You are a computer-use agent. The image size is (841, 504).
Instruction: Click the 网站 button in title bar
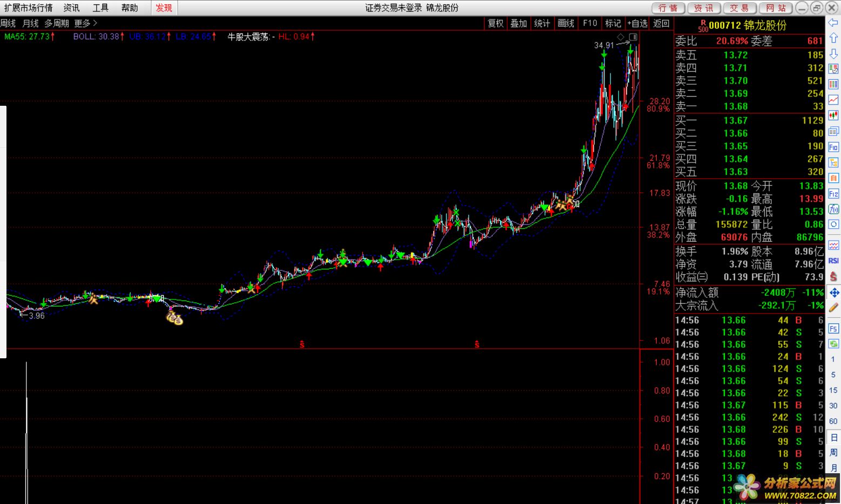[x=776, y=8]
